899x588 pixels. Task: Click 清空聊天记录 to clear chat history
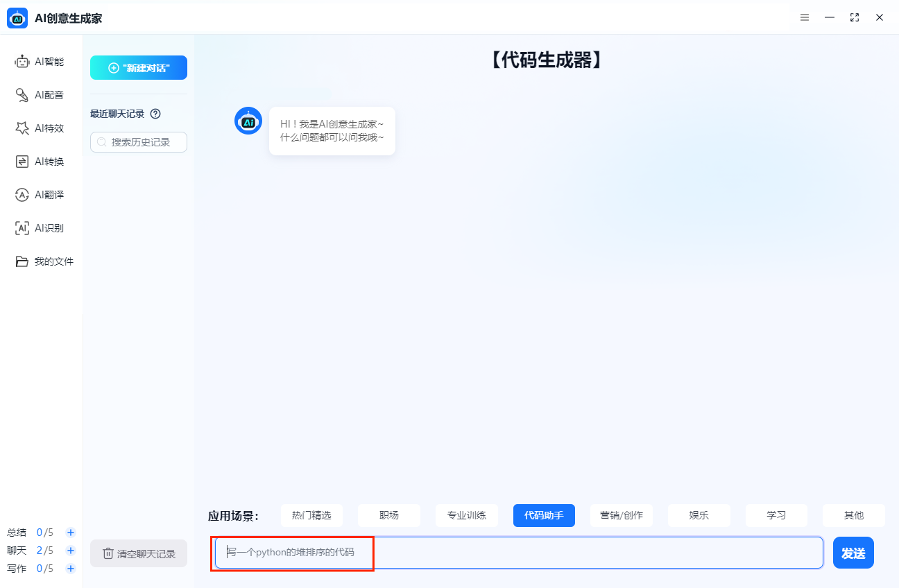click(x=139, y=553)
